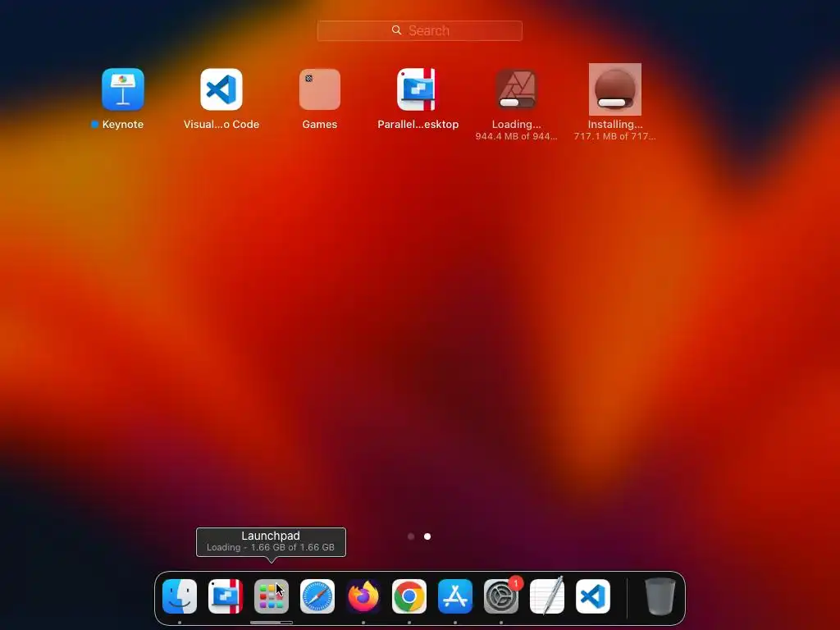Click the "Visual...o Code" label
Image resolution: width=840 pixels, height=630 pixels.
(221, 125)
